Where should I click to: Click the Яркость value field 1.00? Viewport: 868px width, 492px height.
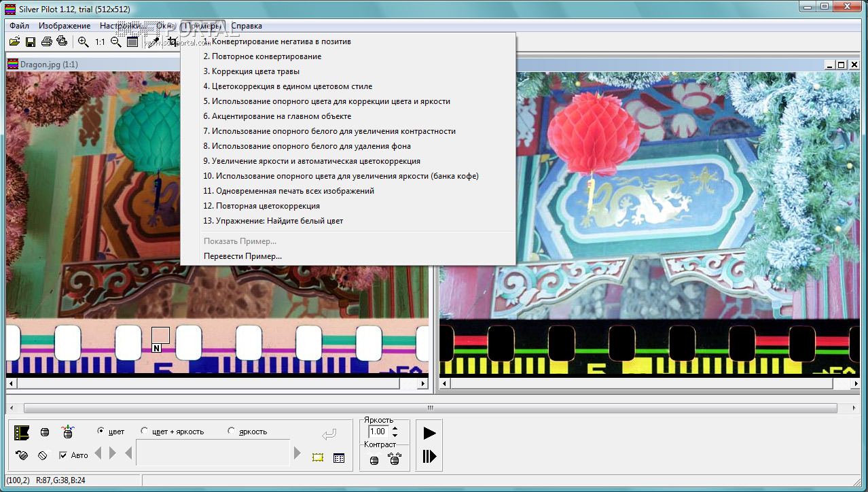click(378, 432)
